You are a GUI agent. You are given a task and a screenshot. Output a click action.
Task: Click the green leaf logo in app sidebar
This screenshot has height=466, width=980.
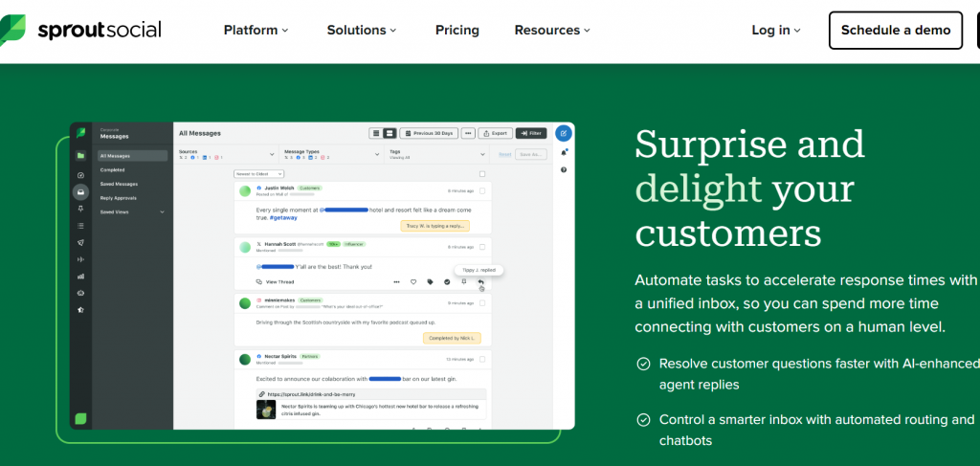[80, 132]
